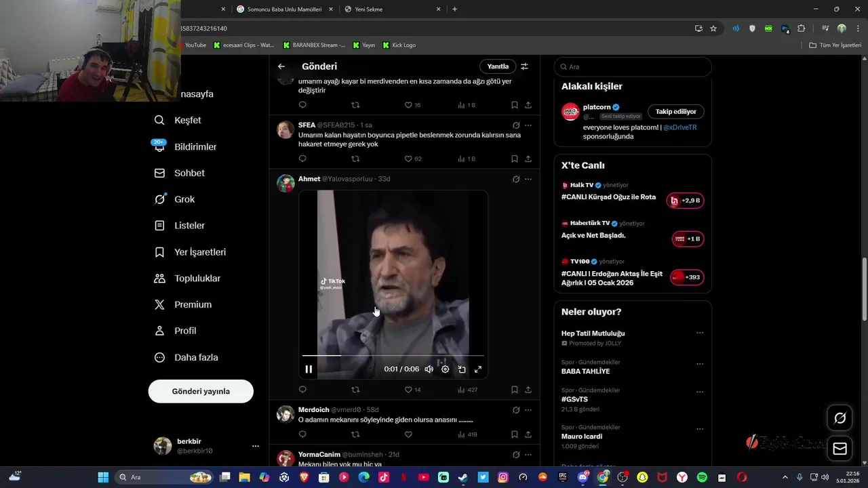
Task: Like the SFEA reply with 62 likes
Action: coord(412,159)
